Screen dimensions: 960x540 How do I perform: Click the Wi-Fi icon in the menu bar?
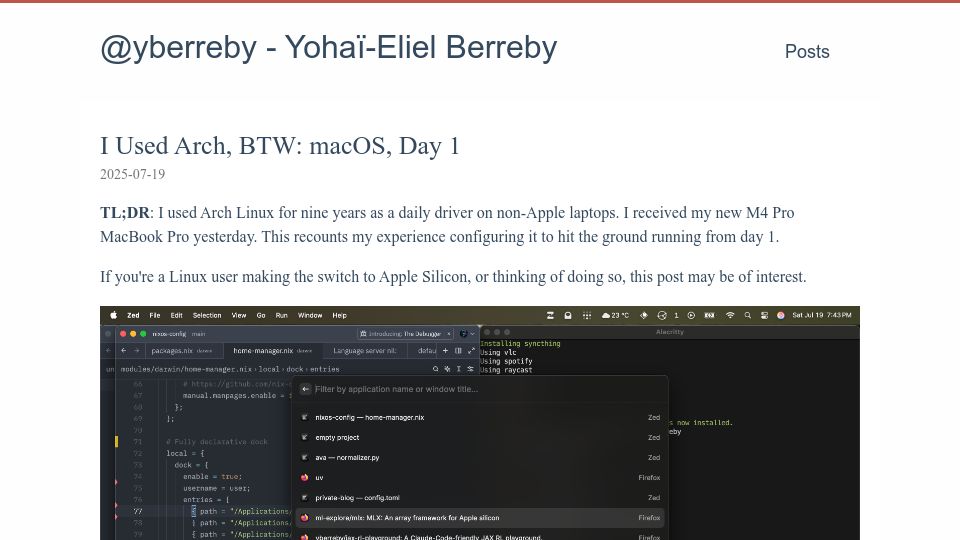tap(730, 315)
